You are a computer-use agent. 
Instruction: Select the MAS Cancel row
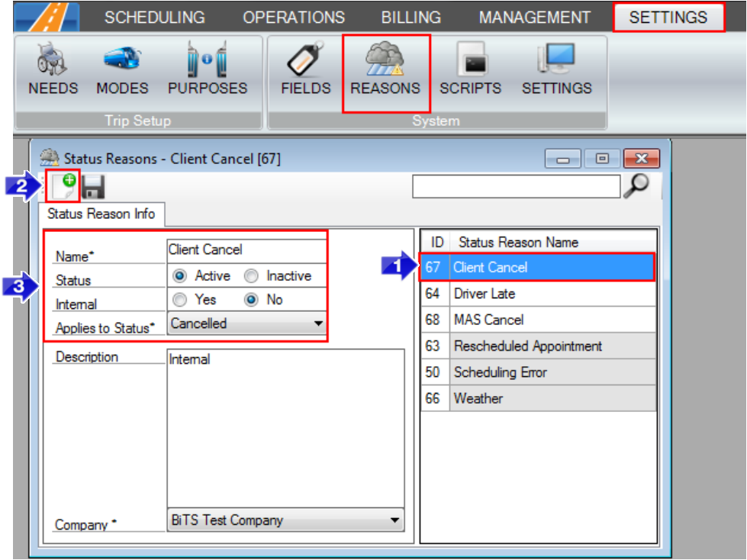pos(539,320)
